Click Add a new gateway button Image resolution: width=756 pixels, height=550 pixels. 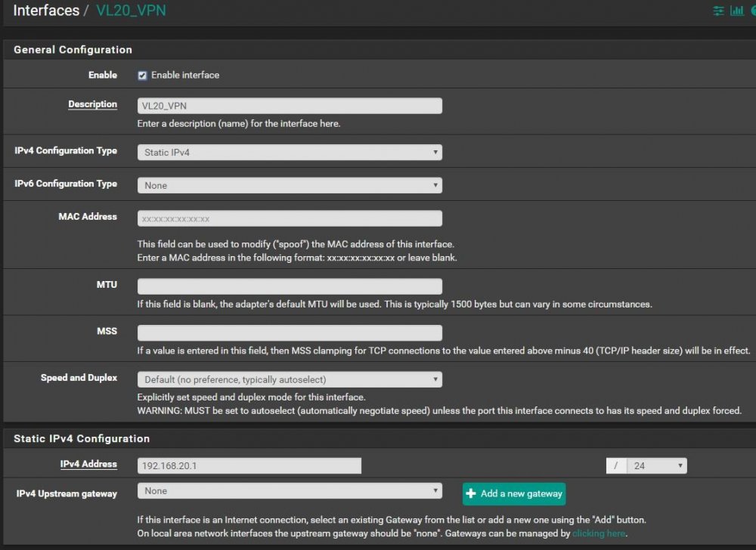tap(514, 493)
